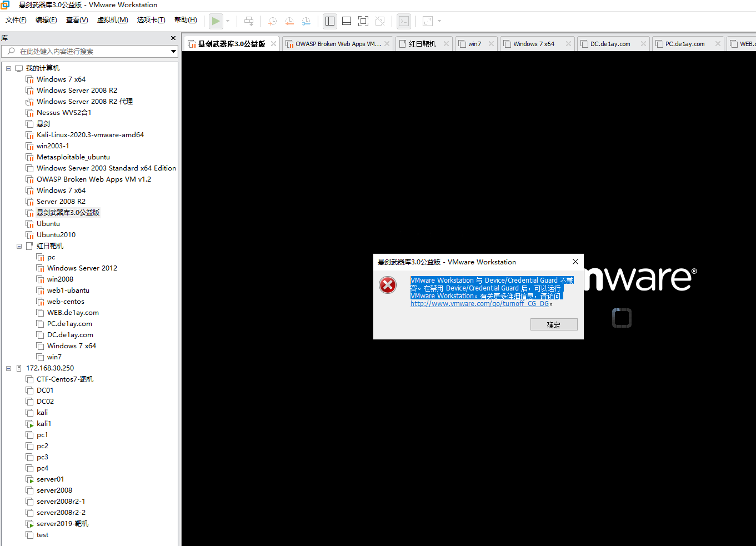Switch to OWASP Broken Web Apps tab
Screen dimensions: 756x546
(x=338, y=44)
